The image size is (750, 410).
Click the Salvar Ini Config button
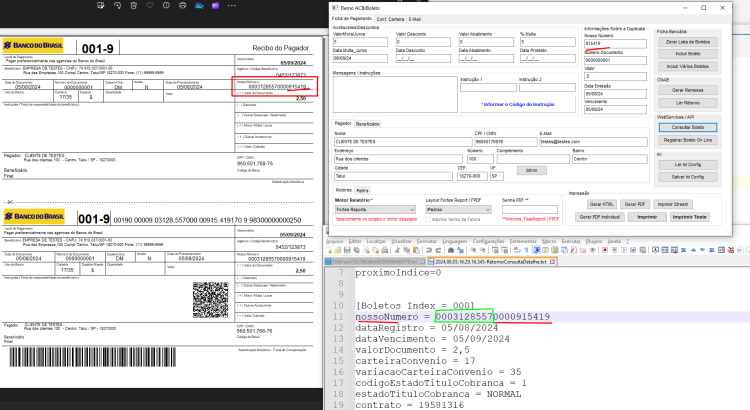[687, 177]
